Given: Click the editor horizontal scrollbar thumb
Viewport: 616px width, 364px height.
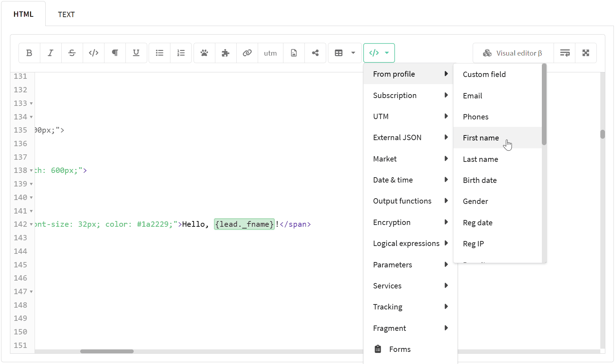Looking at the screenshot, I should click(x=107, y=352).
